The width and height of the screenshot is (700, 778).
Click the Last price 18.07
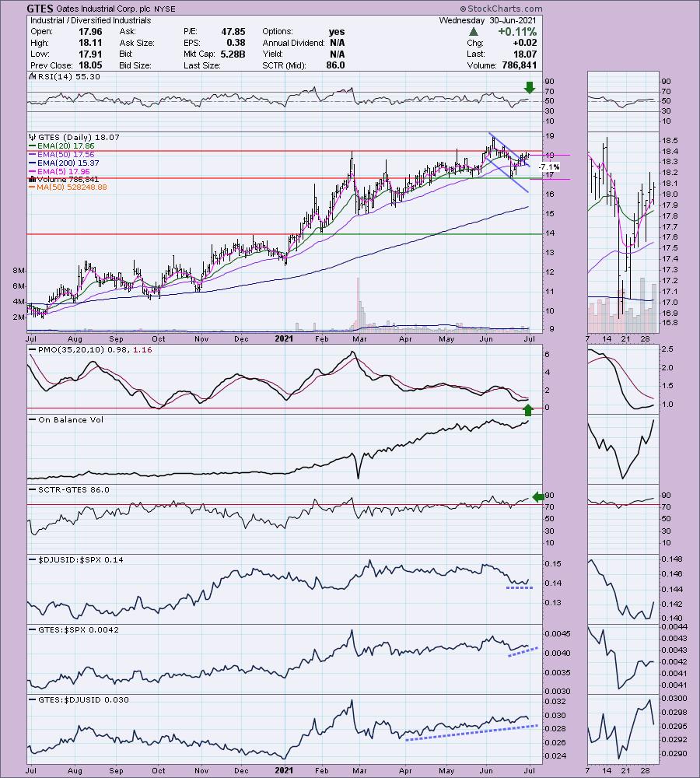(525, 54)
